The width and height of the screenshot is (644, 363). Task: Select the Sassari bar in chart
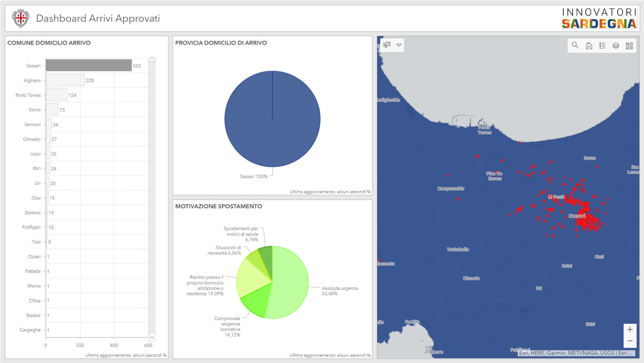click(x=89, y=65)
